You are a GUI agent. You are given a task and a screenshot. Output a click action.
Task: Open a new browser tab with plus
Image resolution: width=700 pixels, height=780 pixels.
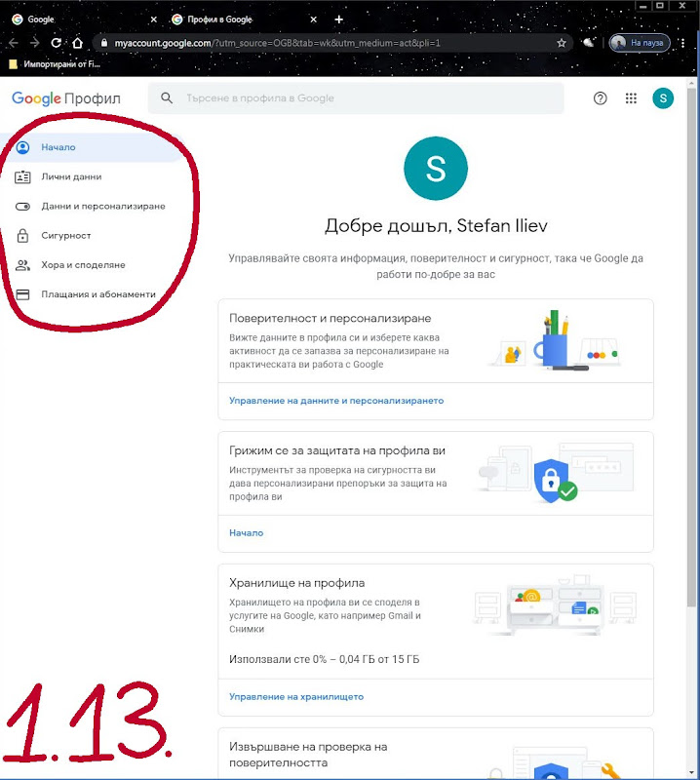(x=339, y=19)
